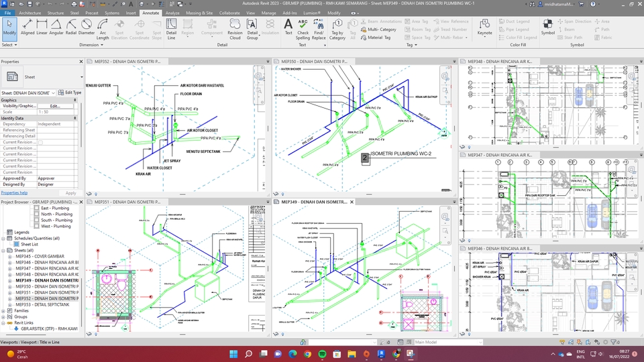Viewport: 644px width, 362px height.
Task: Expand the MEP345 - COVER GAMBAR sheet node
Action: [x=10, y=257]
